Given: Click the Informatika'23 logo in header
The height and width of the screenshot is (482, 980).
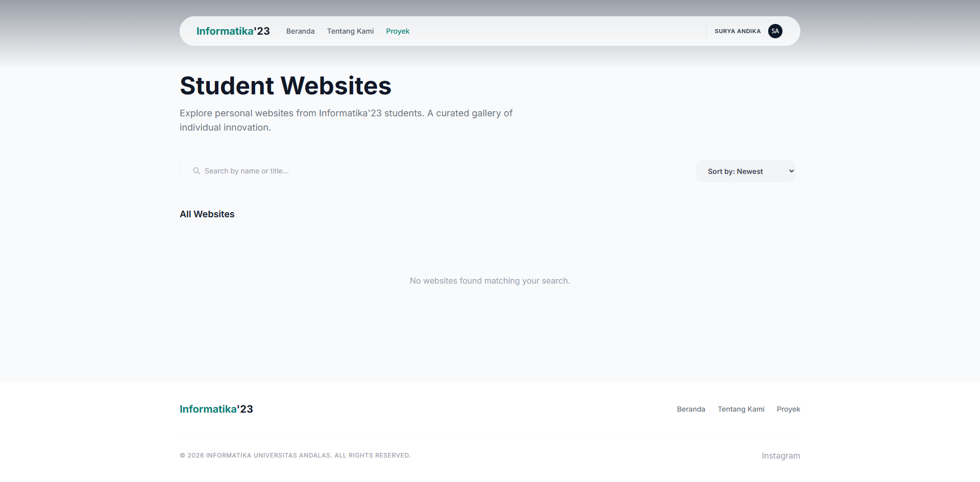Looking at the screenshot, I should tap(233, 31).
